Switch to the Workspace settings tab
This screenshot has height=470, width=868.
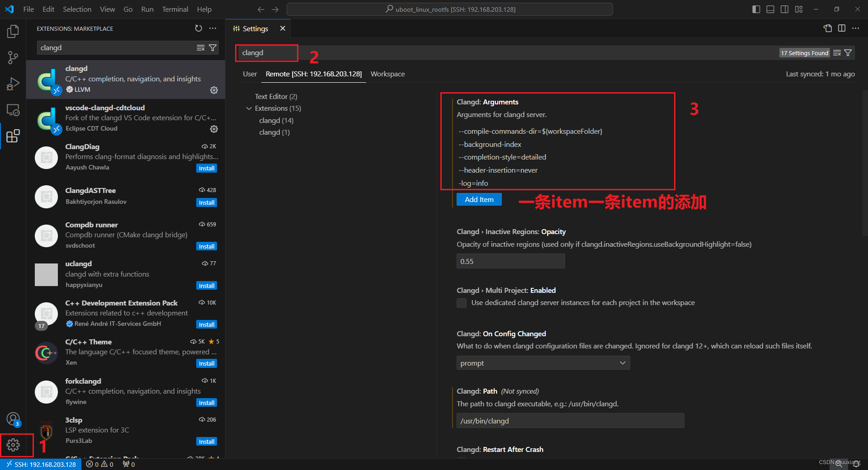[387, 74]
